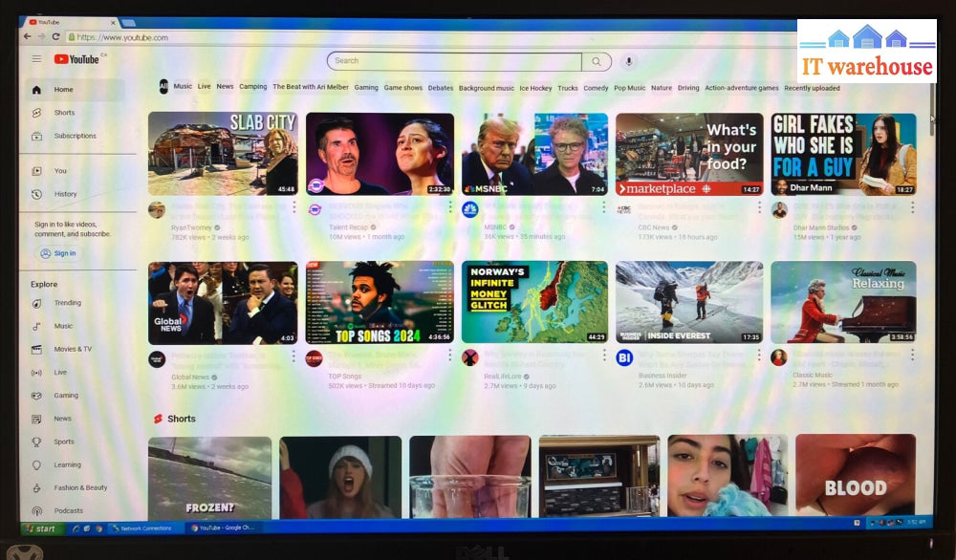The width and height of the screenshot is (956, 560).
Task: Click the Windows Start button
Action: click(x=41, y=528)
